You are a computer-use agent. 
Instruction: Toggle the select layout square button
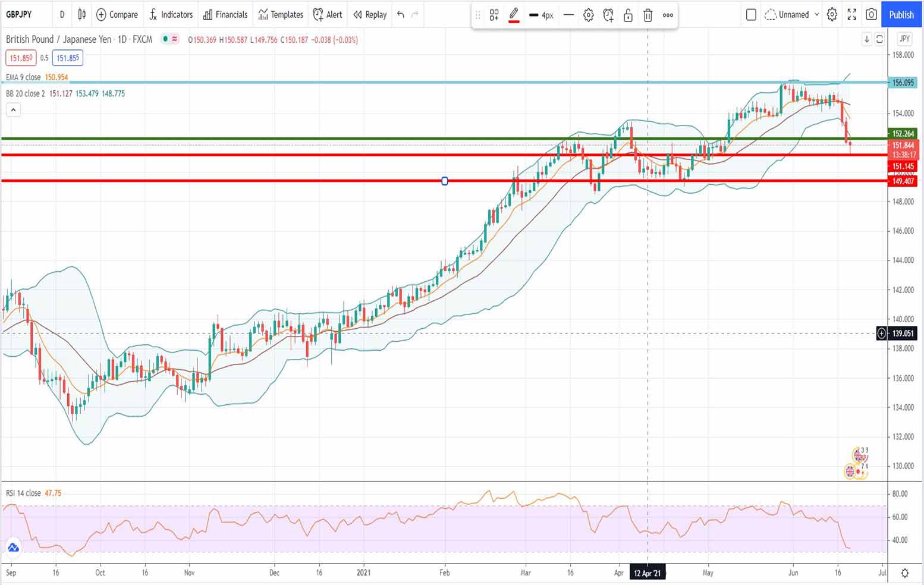pyautogui.click(x=751, y=14)
